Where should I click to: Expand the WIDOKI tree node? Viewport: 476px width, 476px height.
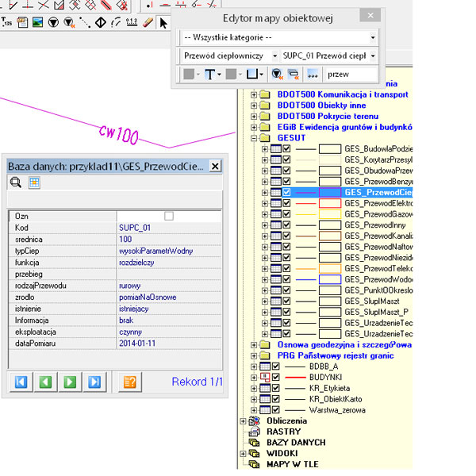[x=243, y=454]
